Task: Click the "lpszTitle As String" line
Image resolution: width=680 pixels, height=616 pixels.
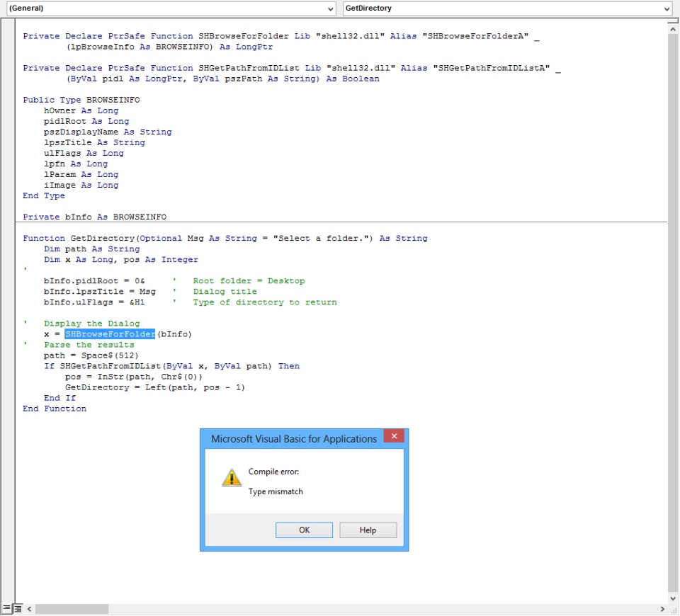Action: tap(94, 142)
